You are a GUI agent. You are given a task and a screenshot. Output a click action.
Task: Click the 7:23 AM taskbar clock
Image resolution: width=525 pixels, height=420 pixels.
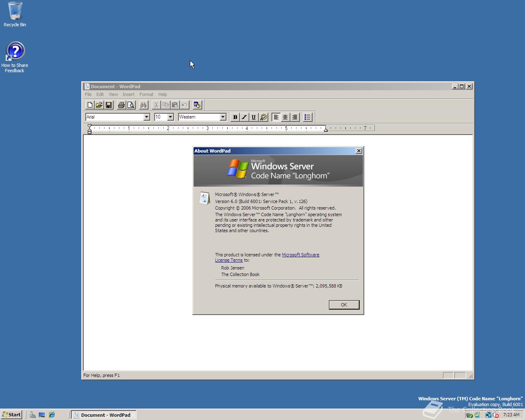click(511, 415)
